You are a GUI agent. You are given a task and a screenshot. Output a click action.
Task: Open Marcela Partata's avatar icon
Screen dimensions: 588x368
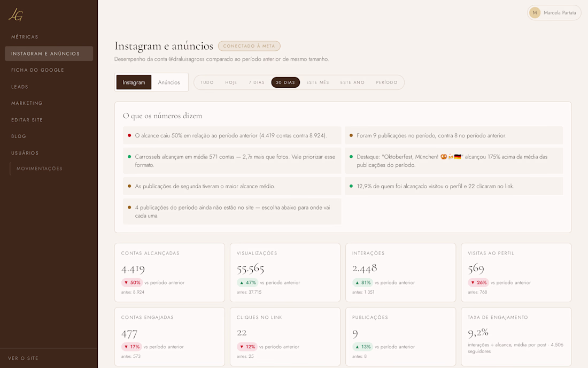[535, 13]
